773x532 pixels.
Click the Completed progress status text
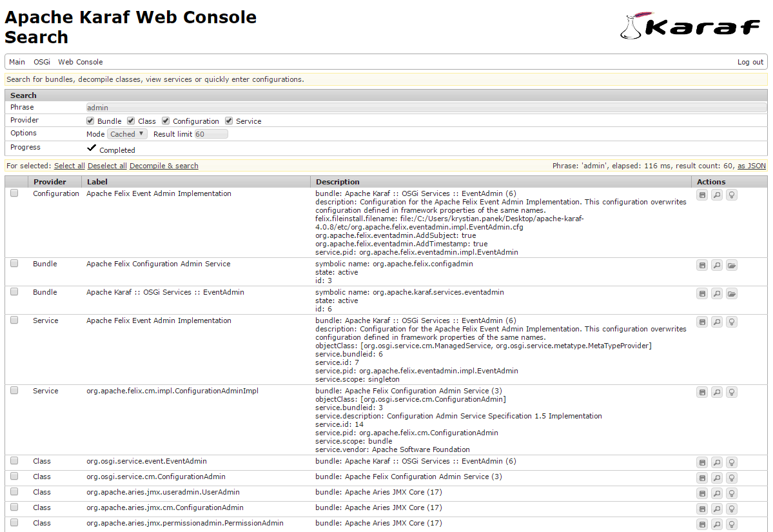coord(117,150)
